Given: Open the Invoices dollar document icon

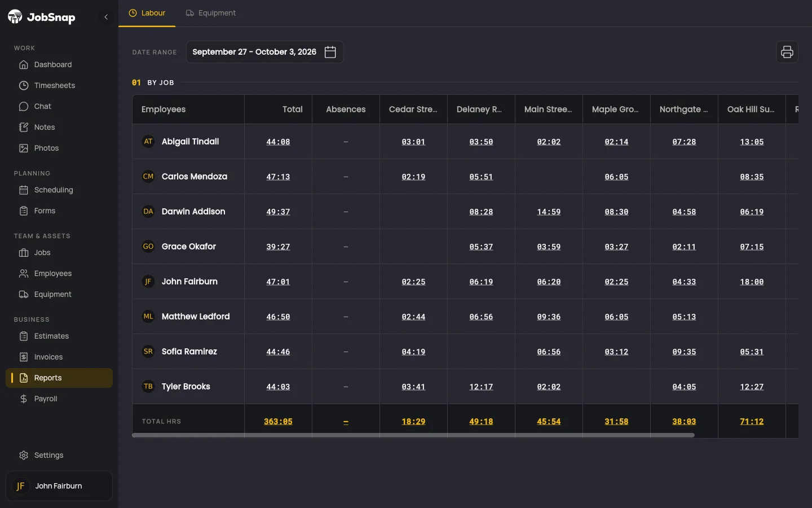Looking at the screenshot, I should pyautogui.click(x=24, y=357).
